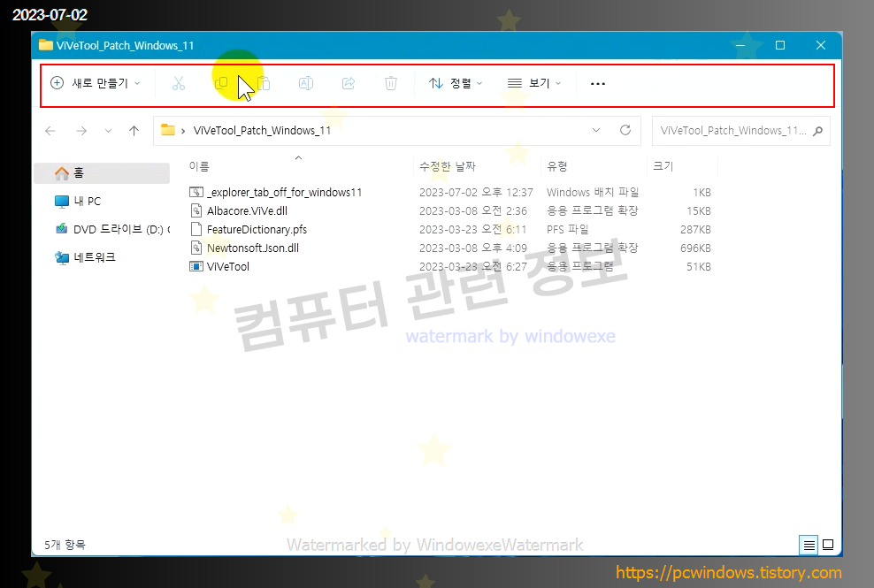Refresh the current folder
Viewport: 874px width, 588px height.
click(625, 130)
